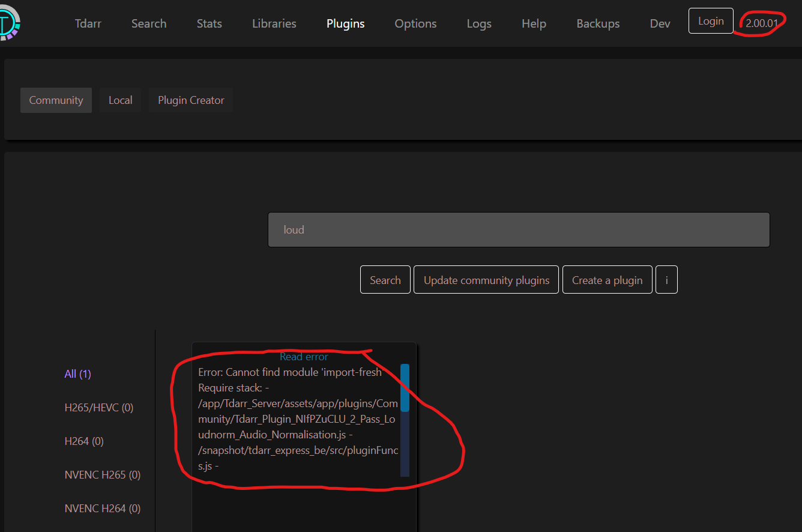Open the Plugin Creator tab
The width and height of the screenshot is (802, 532).
(190, 100)
